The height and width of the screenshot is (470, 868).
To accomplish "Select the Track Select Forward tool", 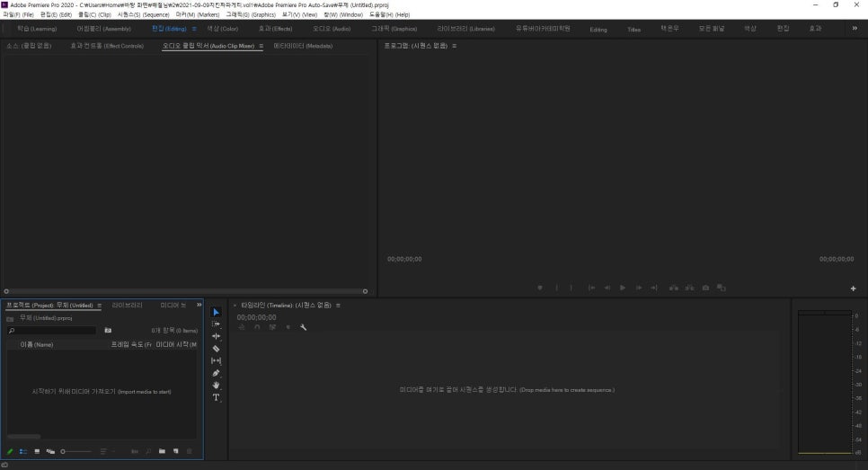I will click(216, 324).
